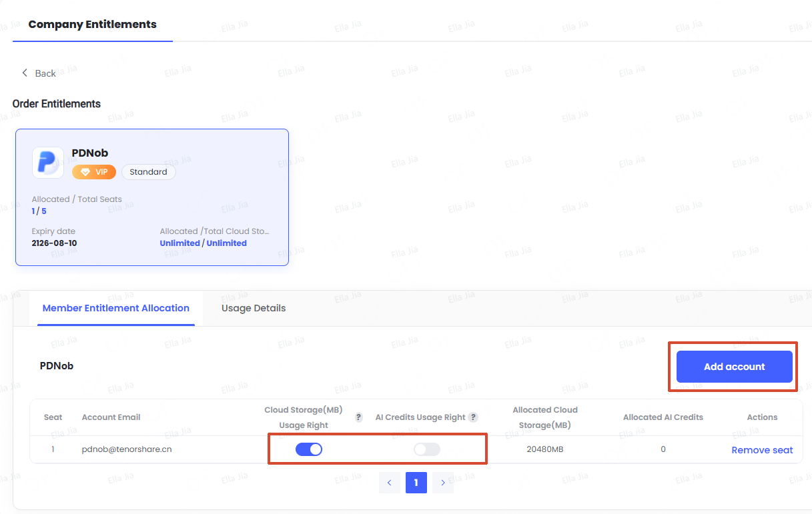The width and height of the screenshot is (812, 514).
Task: Open Company Entitlements tab
Action: [93, 24]
